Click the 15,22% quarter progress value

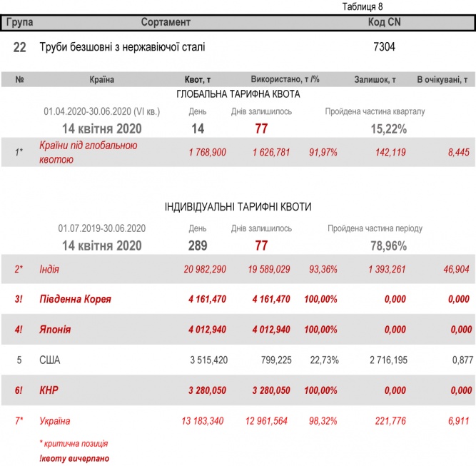click(x=389, y=129)
